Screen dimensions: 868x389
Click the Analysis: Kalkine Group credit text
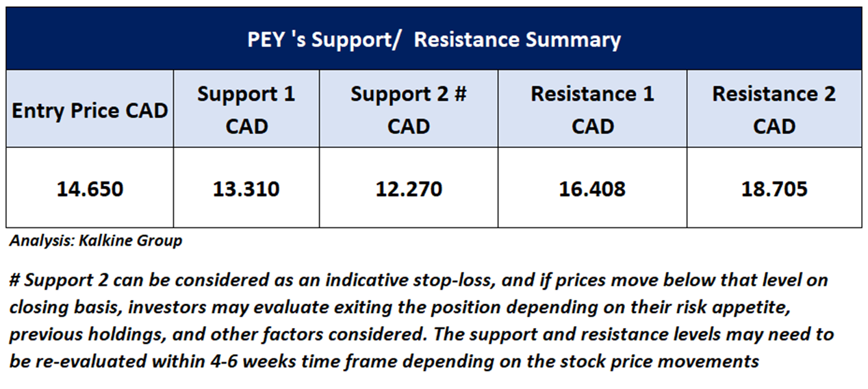click(x=96, y=241)
